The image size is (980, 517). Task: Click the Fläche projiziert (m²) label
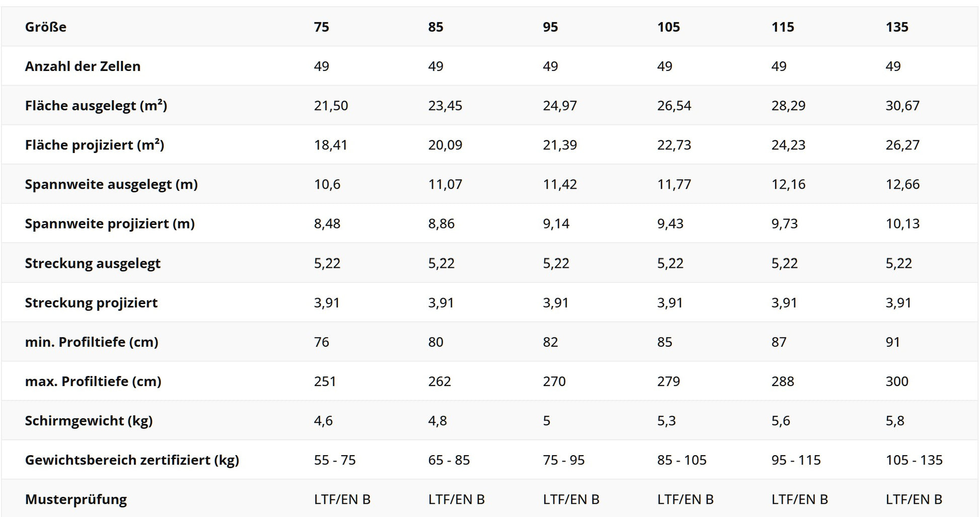click(95, 145)
